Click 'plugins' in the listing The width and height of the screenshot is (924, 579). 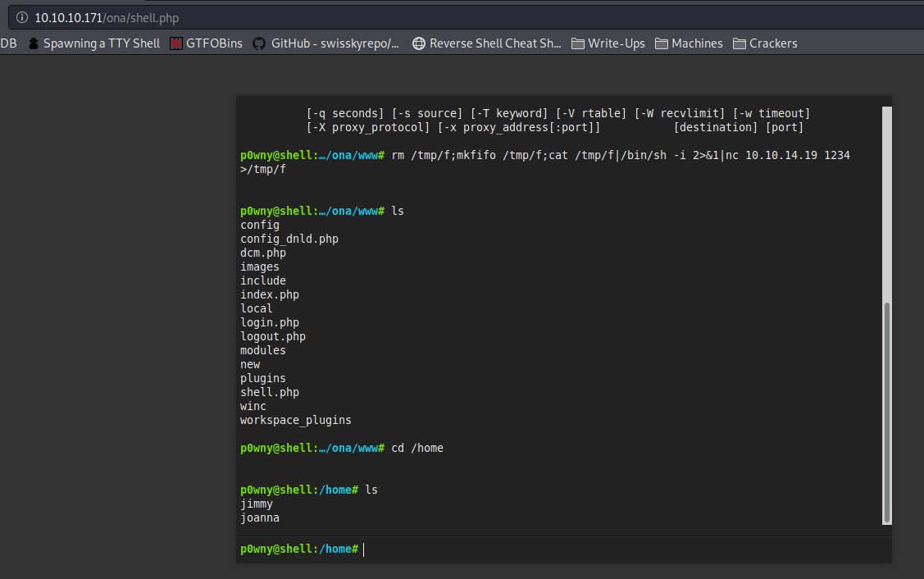point(263,379)
